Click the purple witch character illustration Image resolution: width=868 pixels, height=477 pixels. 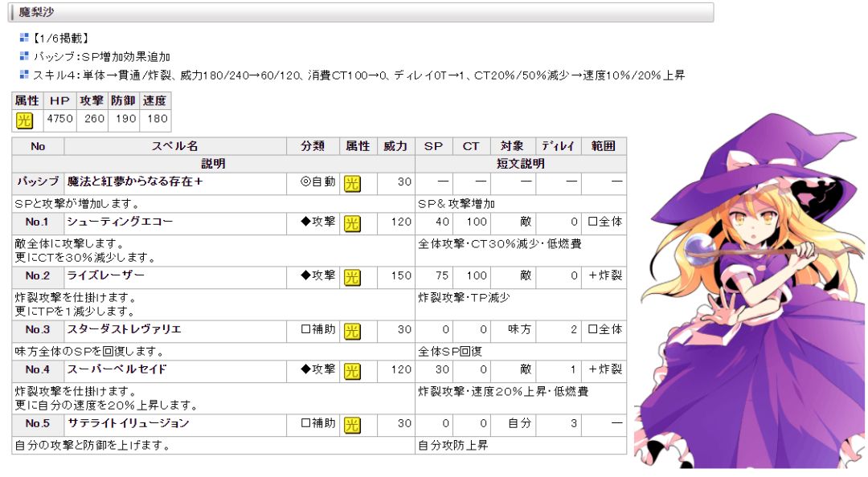(751, 291)
